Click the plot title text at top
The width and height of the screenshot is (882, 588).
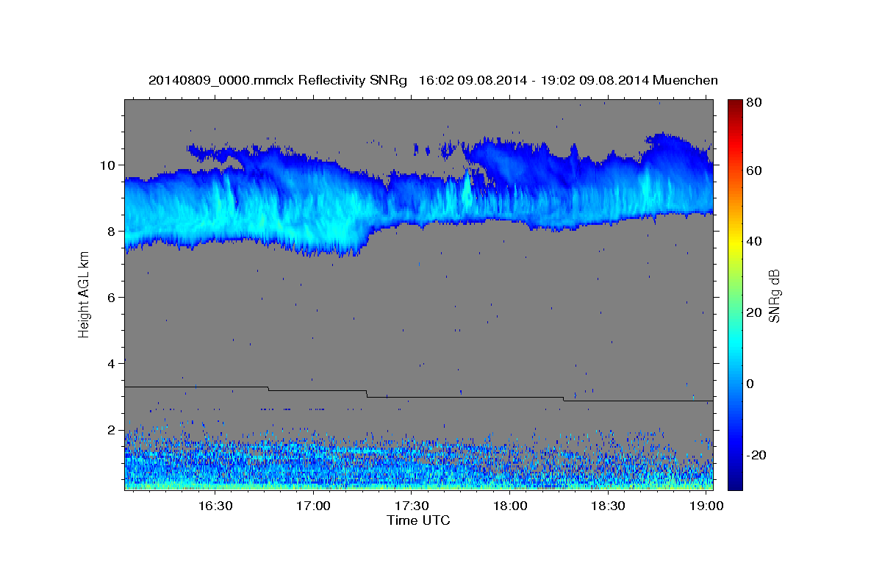coord(433,80)
